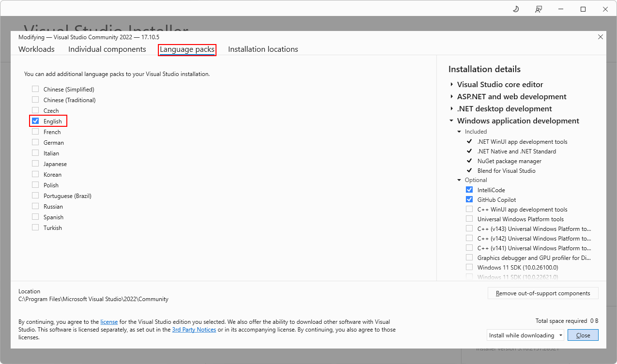Collapse Windows application development
This screenshot has height=364, width=617.
click(x=452, y=121)
